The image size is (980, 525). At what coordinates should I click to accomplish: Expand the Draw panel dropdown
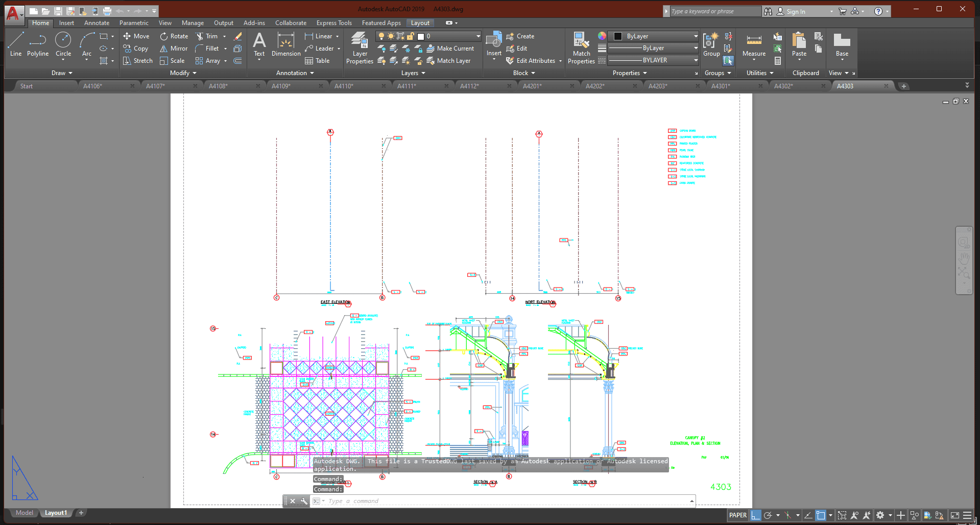pos(62,73)
